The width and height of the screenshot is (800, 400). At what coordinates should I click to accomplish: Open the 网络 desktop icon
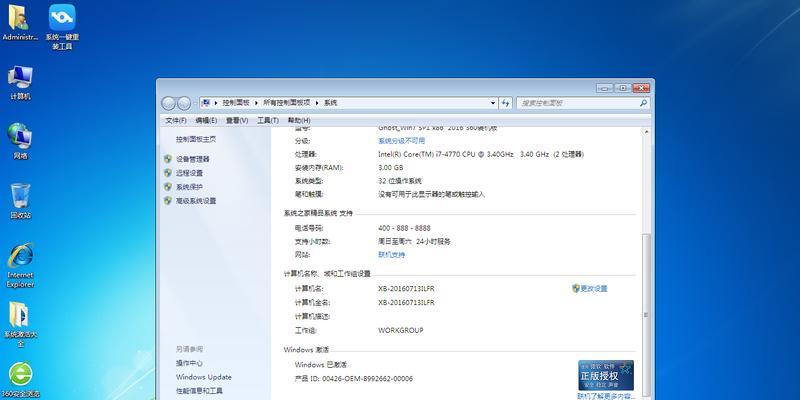tap(20, 141)
